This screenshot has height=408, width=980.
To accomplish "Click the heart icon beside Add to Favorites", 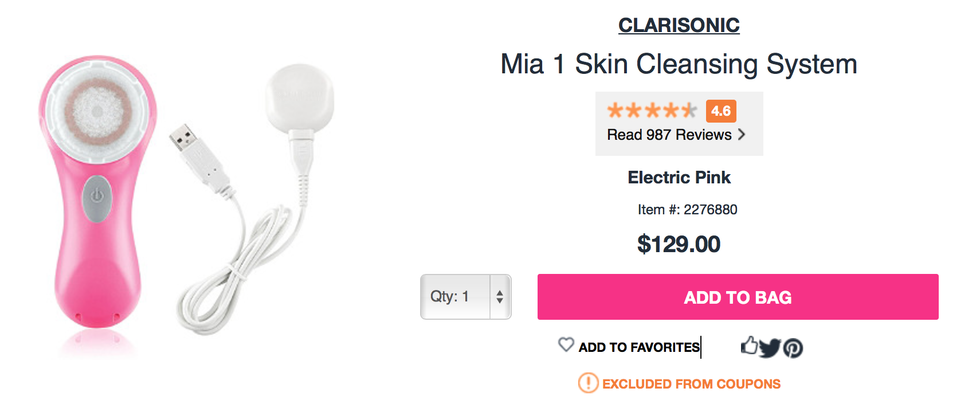I will pyautogui.click(x=566, y=345).
